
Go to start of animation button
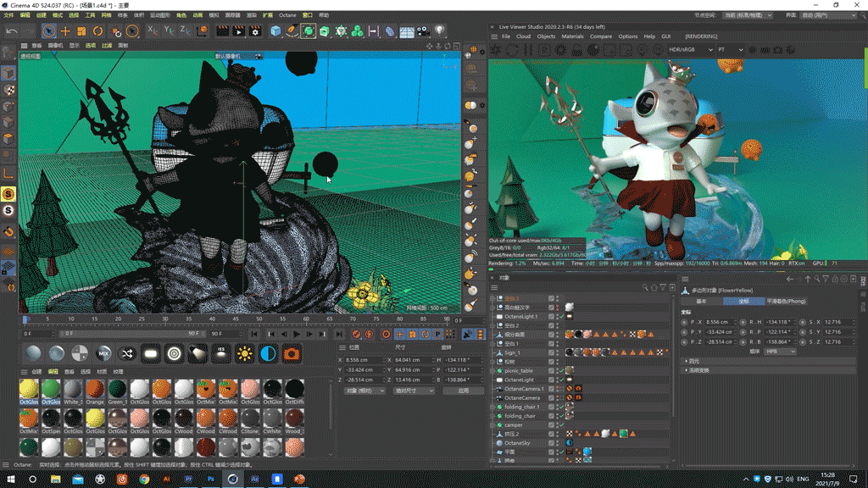pos(254,334)
